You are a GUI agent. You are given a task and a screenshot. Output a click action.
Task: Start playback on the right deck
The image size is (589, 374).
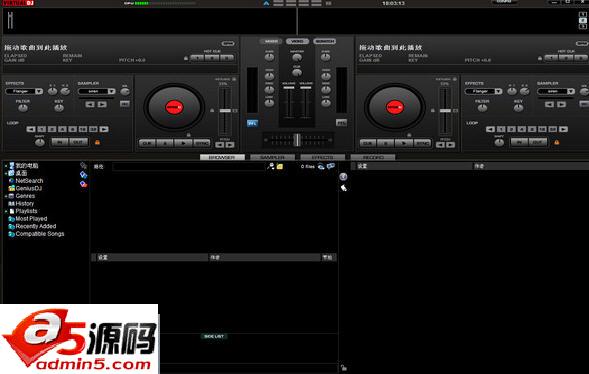[x=404, y=143]
